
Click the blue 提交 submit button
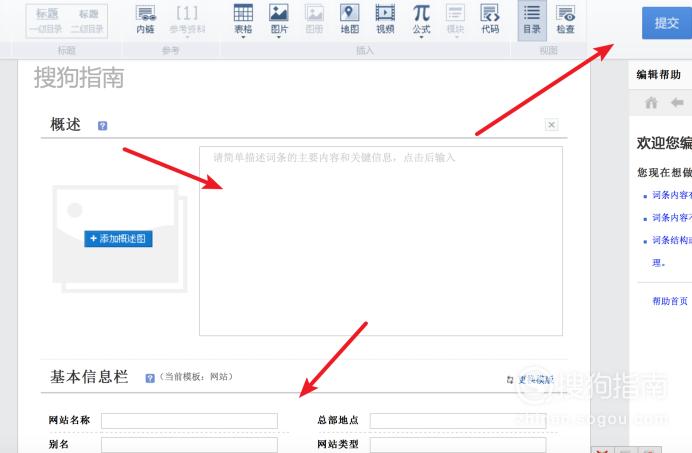[667, 23]
